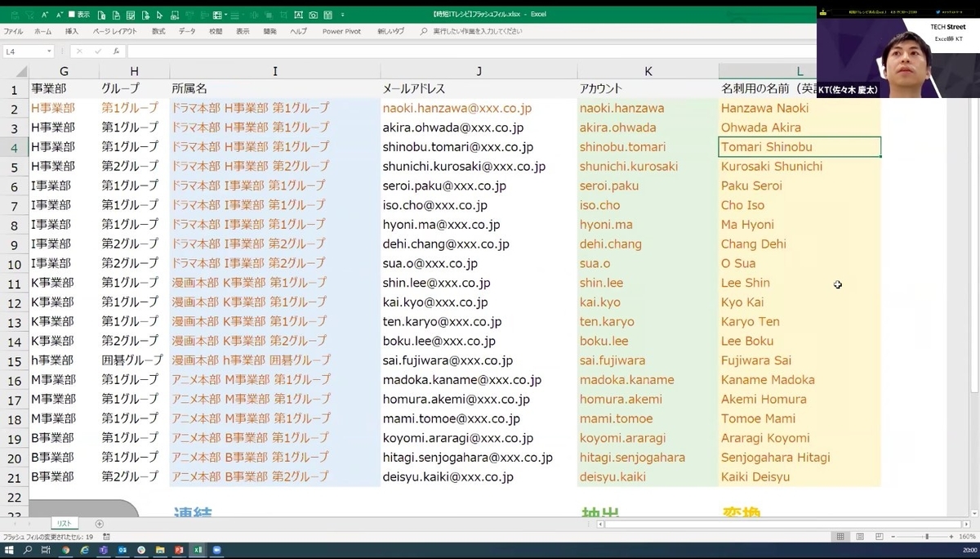Open PowerPoint from taskbar
980x559 pixels.
point(179,551)
